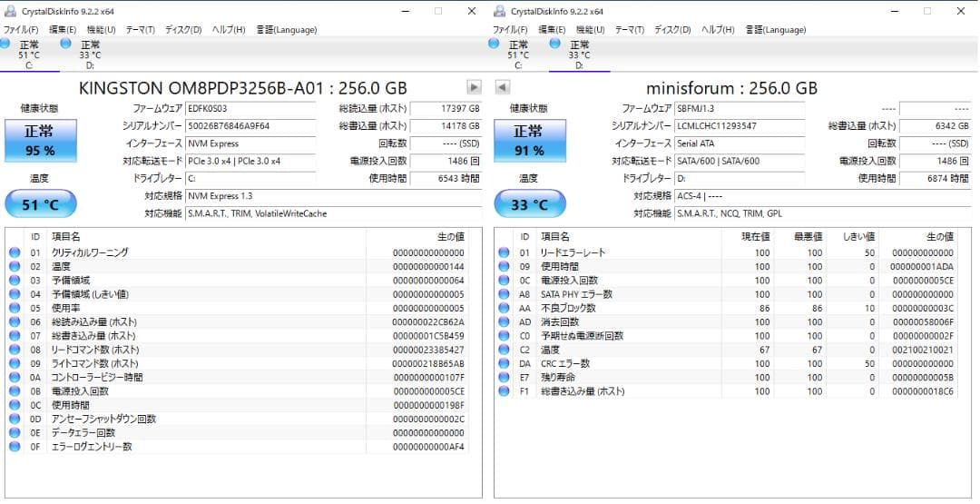
Task: Click features field S.M.A.R.T., NCQ, TRIM, GPL
Action: [x=825, y=213]
